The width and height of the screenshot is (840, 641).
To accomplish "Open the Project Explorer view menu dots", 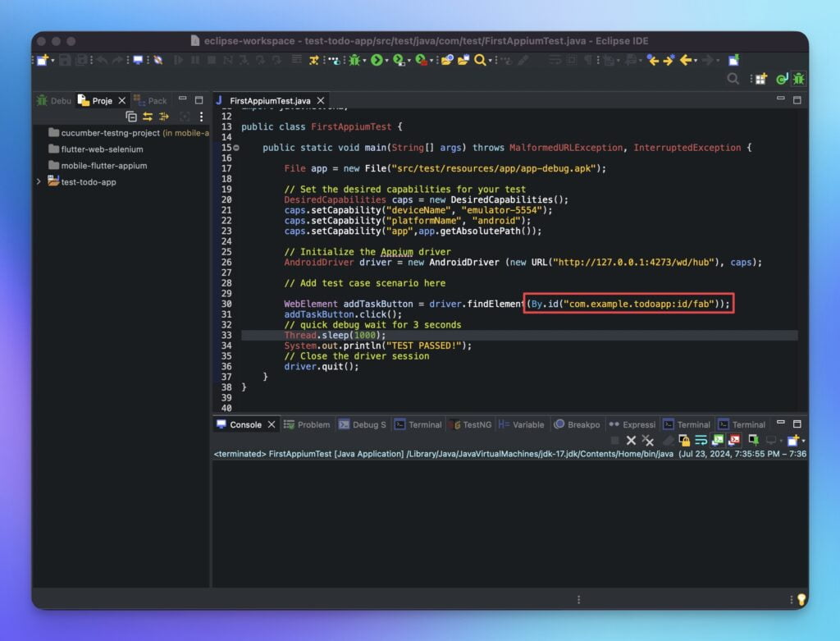I will (x=201, y=117).
